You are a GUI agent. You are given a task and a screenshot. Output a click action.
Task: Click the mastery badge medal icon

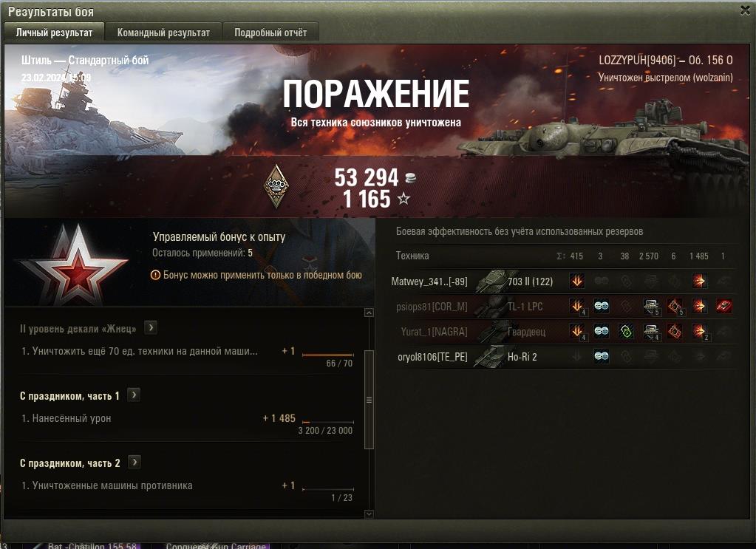click(x=276, y=186)
